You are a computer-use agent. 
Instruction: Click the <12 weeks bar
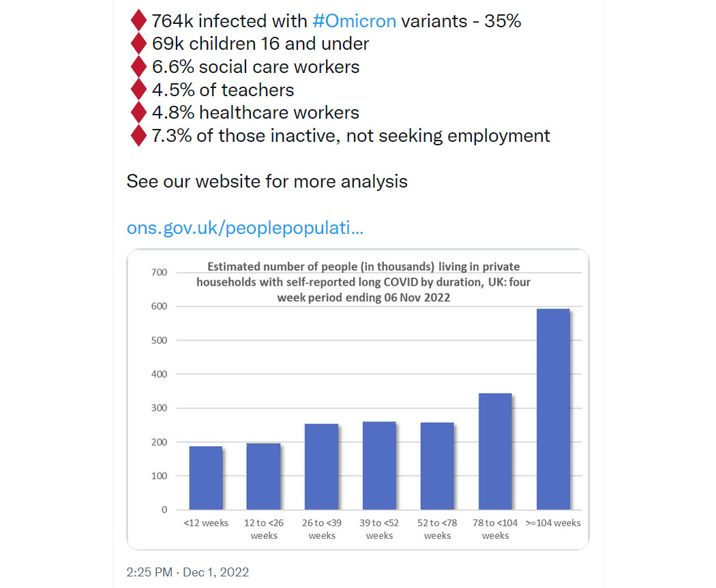click(x=206, y=478)
